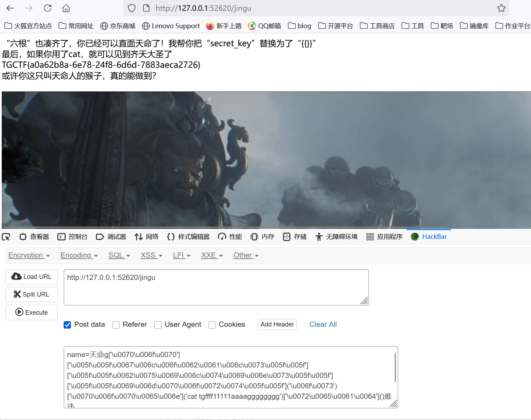Open the 新手上路 Firefox bookmark

(x=224, y=26)
